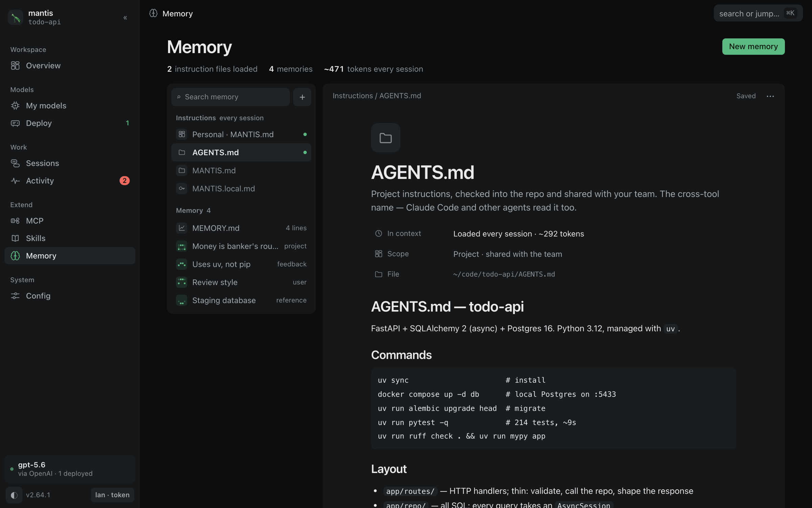Click the ⌘K shortcut badge
This screenshot has width=812, height=508.
(790, 13)
